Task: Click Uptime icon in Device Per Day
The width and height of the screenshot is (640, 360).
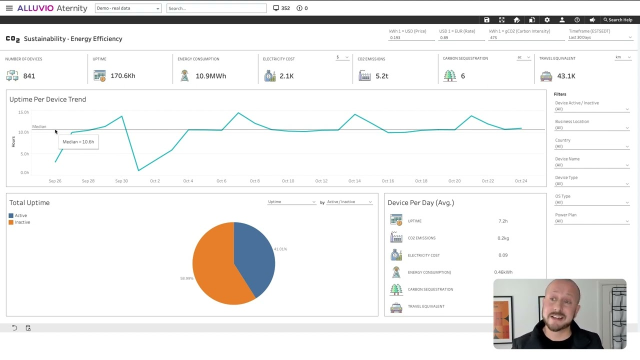Action: 396,220
